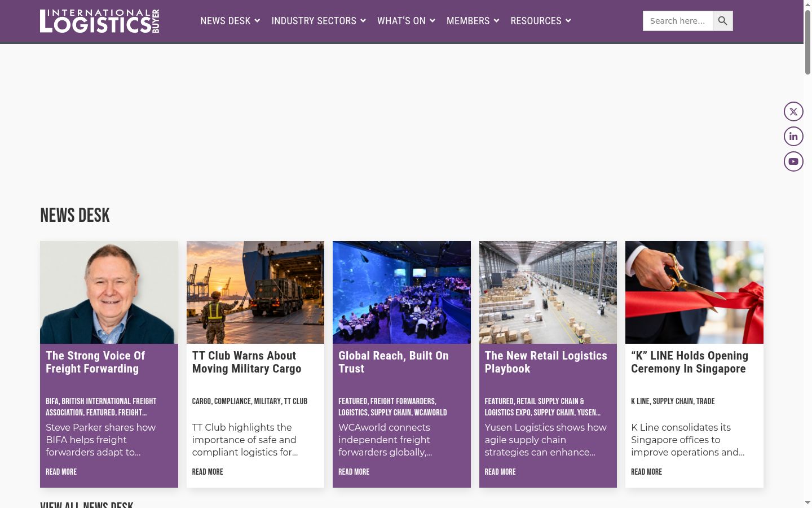Image resolution: width=812 pixels, height=508 pixels.
Task: Select the 'WCAWORLD' tag on Global Reach card
Action: point(430,413)
